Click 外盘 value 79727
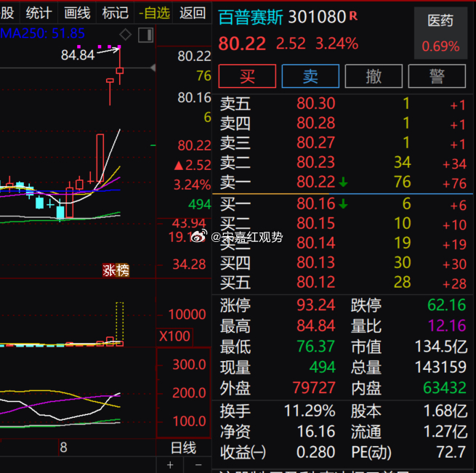The height and width of the screenshot is (473, 476). pyautogui.click(x=314, y=388)
